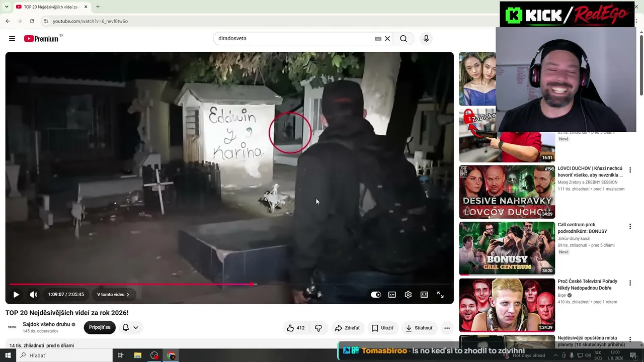Open the player settings gear
This screenshot has width=644, height=362.
point(408,295)
